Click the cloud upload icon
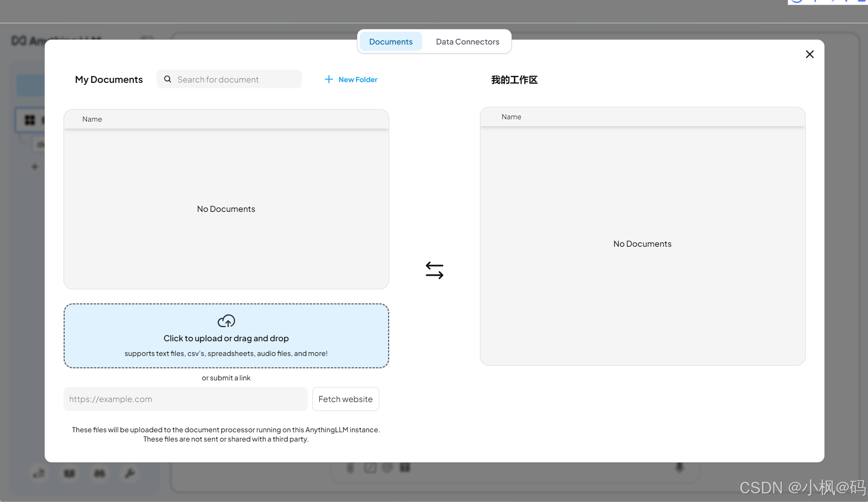The image size is (868, 502). (226, 321)
